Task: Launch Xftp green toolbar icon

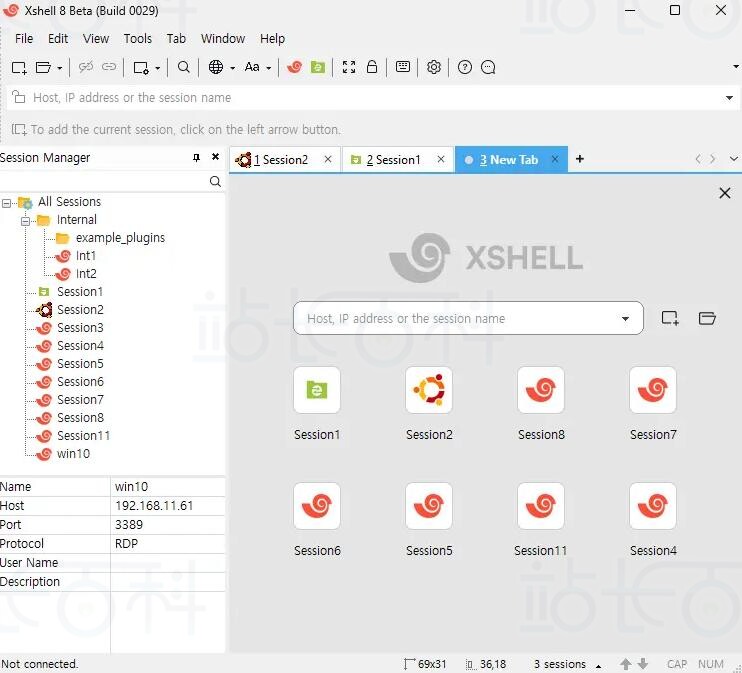Action: [318, 67]
